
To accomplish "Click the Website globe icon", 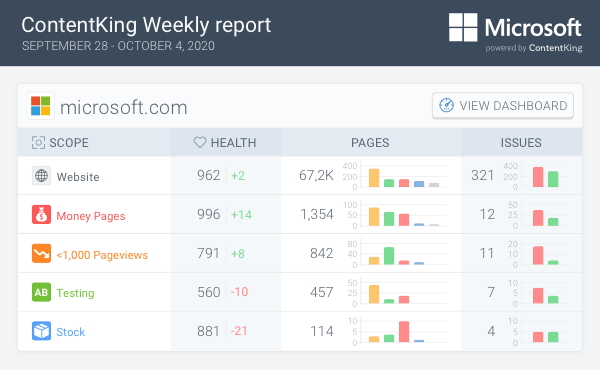I will (x=41, y=176).
